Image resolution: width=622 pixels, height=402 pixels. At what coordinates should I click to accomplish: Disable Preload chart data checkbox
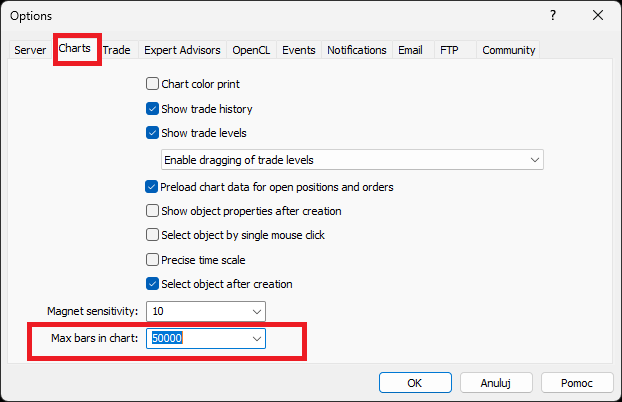point(153,187)
